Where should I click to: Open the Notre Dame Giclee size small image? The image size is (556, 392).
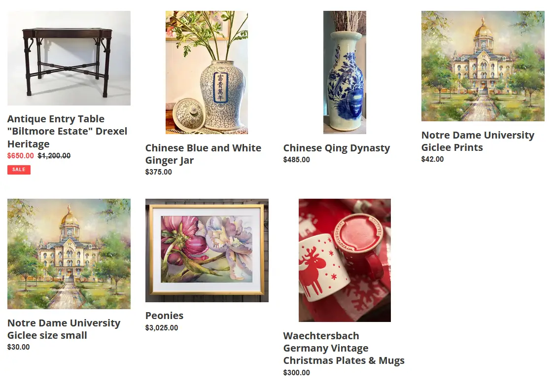pyautogui.click(x=69, y=254)
